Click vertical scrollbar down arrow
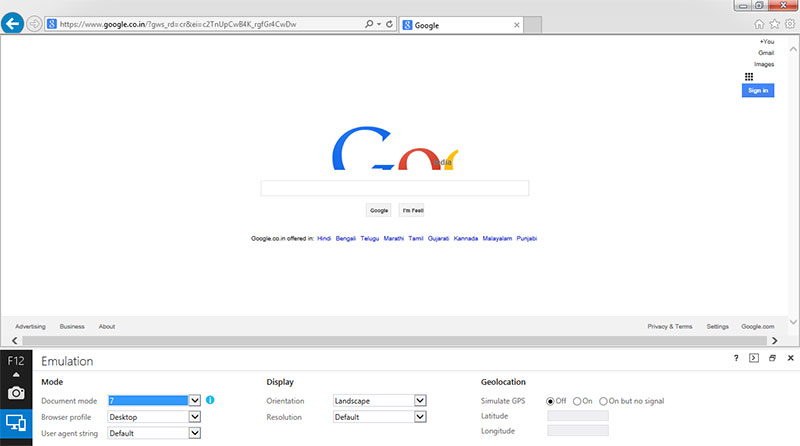Image resolution: width=800 pixels, height=446 pixels. pyautogui.click(x=793, y=322)
